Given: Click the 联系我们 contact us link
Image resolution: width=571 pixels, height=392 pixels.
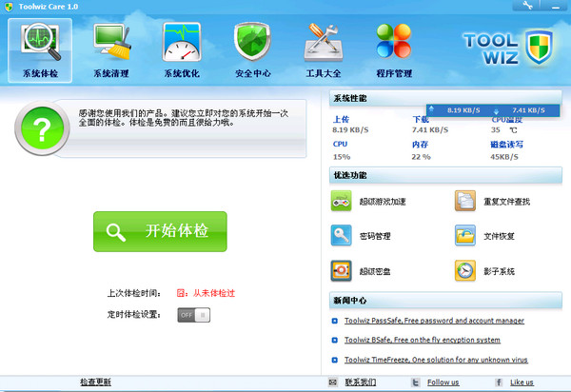Looking at the screenshot, I should click(x=361, y=382).
